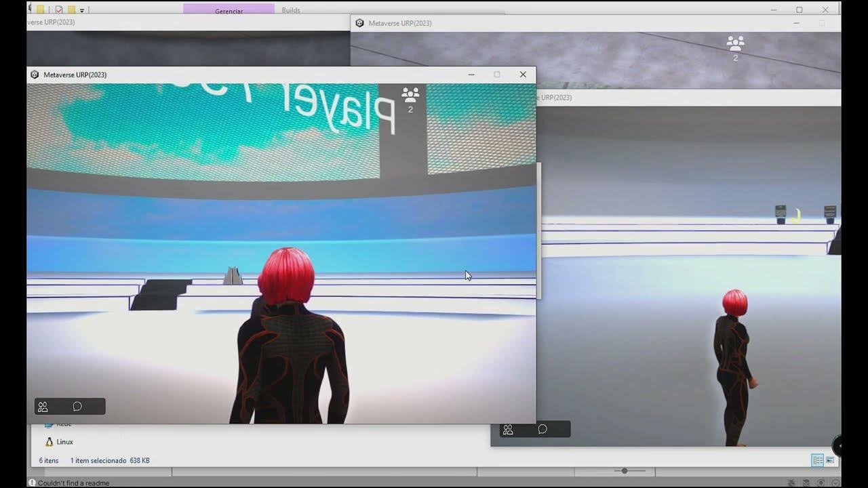Click properties checkmark icon in quick access toolbar
The width and height of the screenshot is (868, 488).
tap(59, 10)
